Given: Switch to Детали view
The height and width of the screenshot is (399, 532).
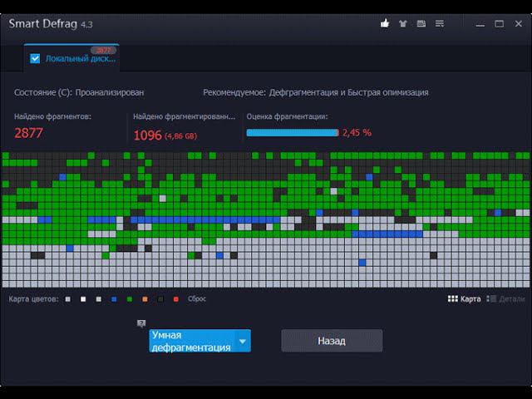Looking at the screenshot, I should (x=505, y=299).
